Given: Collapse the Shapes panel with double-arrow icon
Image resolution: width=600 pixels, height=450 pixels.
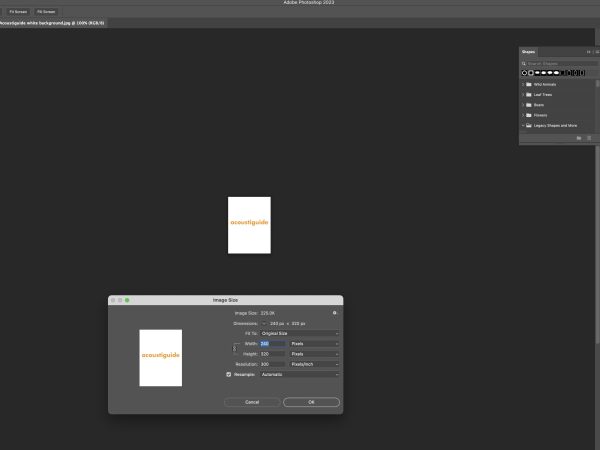Looking at the screenshot, I should 588,51.
